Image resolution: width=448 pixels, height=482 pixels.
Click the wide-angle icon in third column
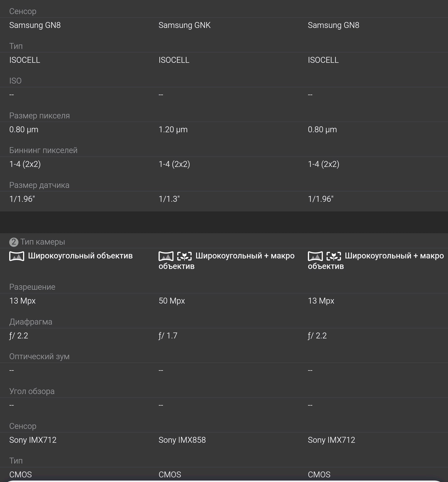coord(315,256)
